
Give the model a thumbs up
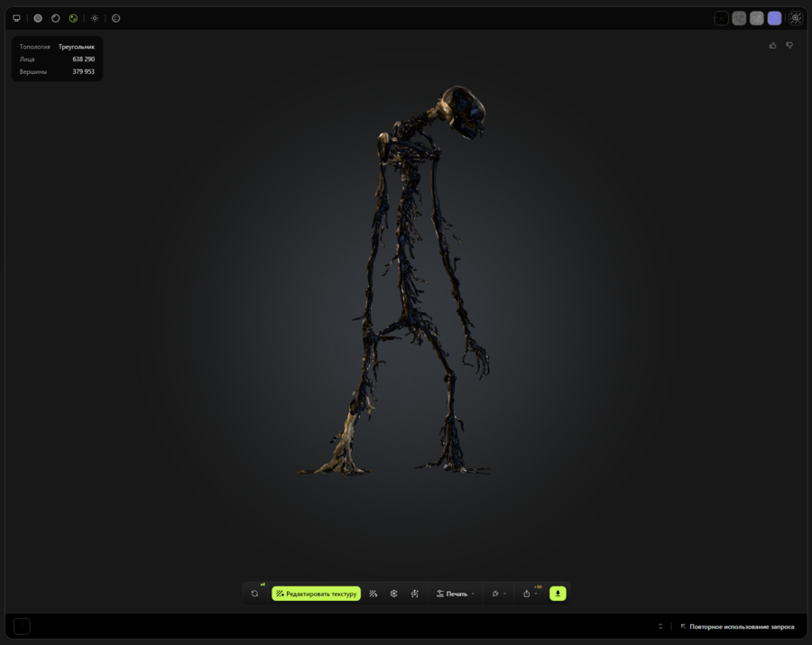[x=772, y=45]
